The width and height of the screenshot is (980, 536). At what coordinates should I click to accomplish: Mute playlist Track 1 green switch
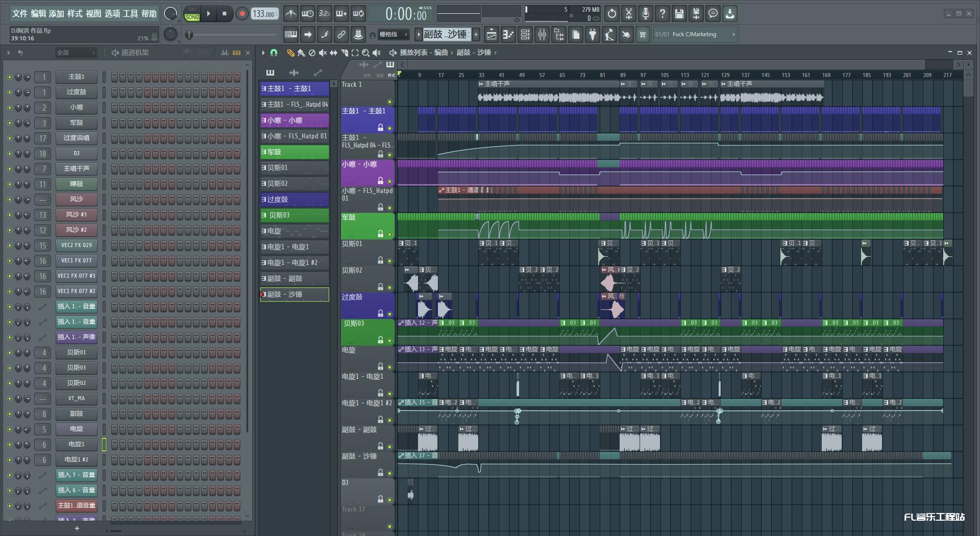tap(389, 102)
